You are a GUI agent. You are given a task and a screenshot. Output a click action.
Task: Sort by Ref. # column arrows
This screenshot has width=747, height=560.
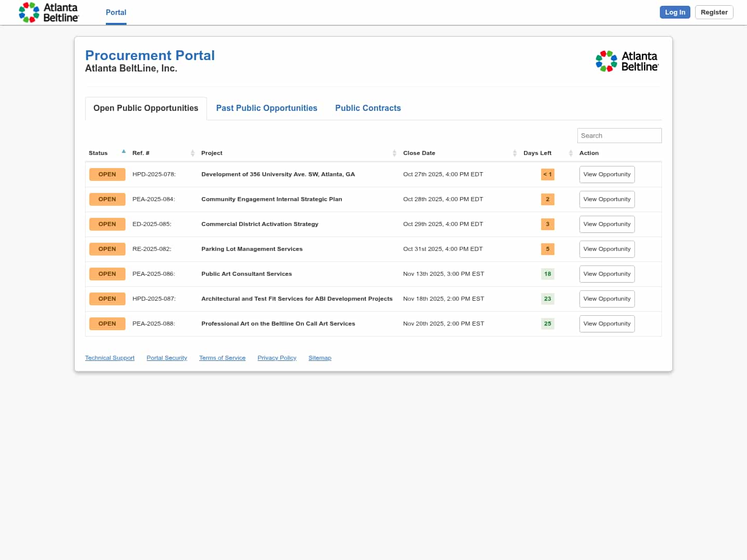pos(192,153)
